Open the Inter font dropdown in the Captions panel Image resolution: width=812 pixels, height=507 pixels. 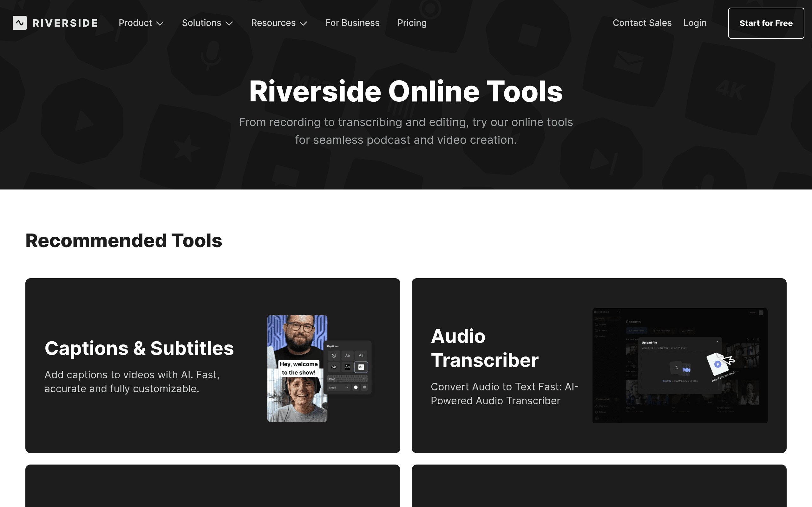(x=348, y=379)
